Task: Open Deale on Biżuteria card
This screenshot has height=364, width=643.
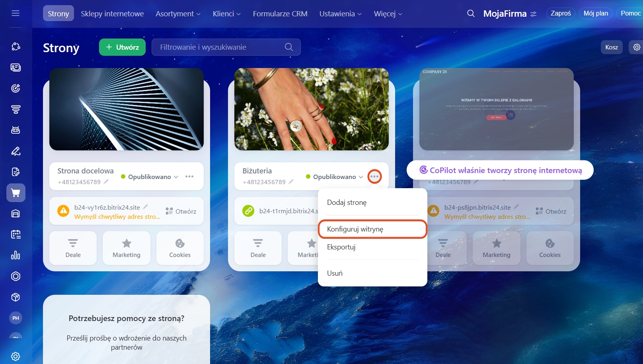Action: pos(258,248)
